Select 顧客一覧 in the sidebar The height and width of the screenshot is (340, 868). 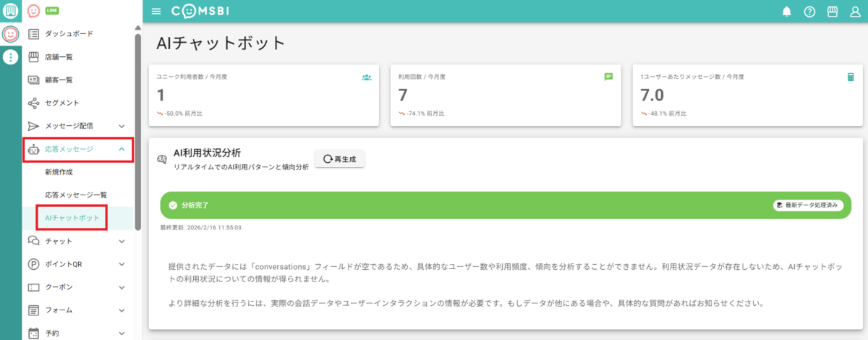(59, 80)
